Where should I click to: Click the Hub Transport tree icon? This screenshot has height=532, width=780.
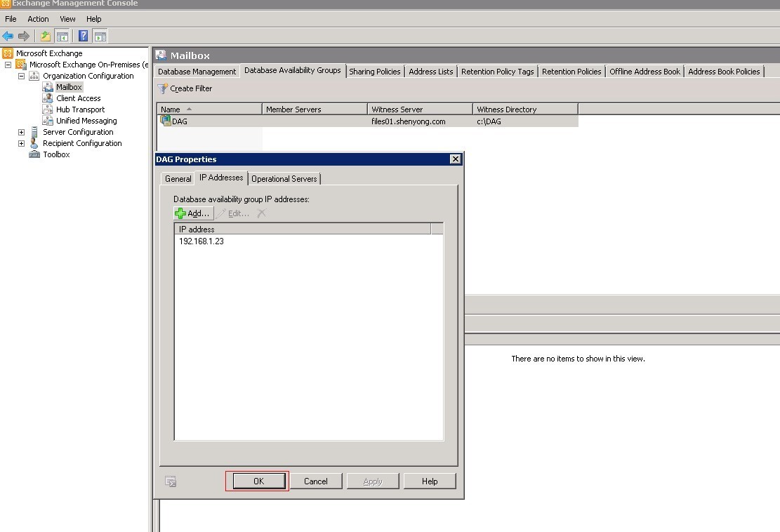tap(48, 109)
